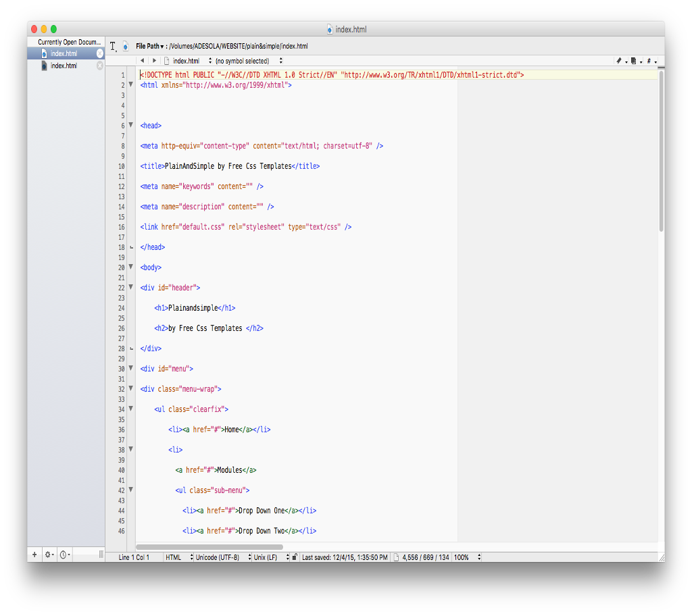Image resolution: width=692 pixels, height=616 pixels.
Task: Click the Plainandsimple h1 line
Action: (x=195, y=308)
